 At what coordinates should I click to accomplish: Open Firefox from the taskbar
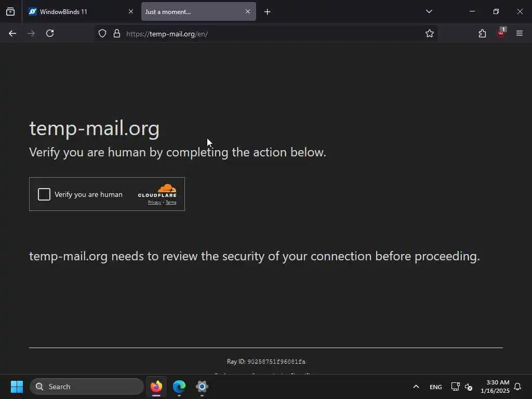[156, 387]
